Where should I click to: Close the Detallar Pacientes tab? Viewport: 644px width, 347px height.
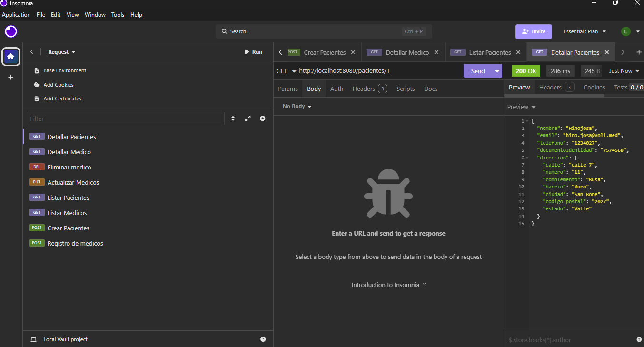pyautogui.click(x=606, y=52)
